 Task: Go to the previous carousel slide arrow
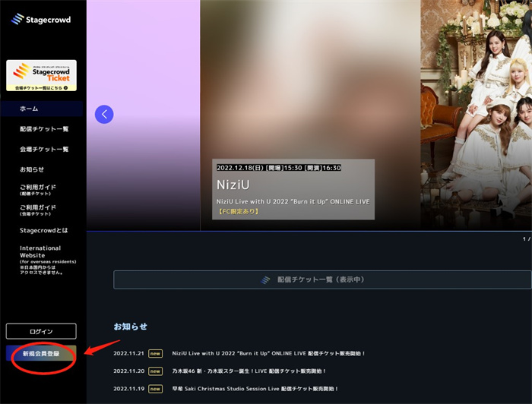pos(104,114)
